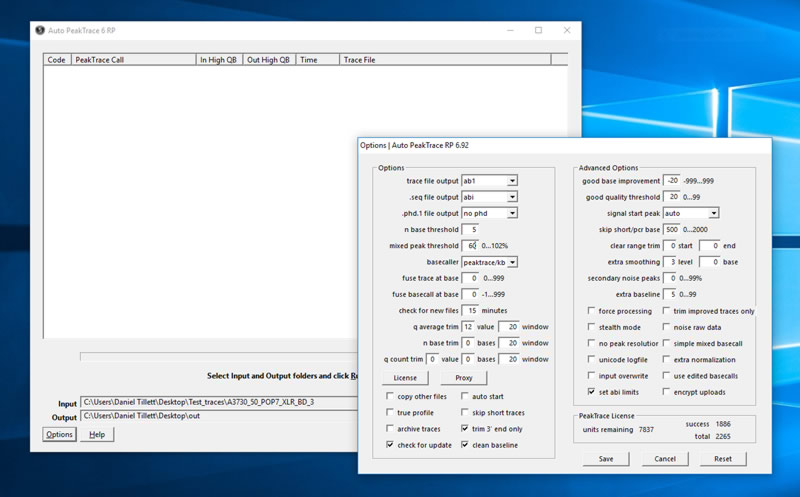Image resolution: width=800 pixels, height=497 pixels.
Task: Check the use edited basecalls option
Action: click(666, 376)
